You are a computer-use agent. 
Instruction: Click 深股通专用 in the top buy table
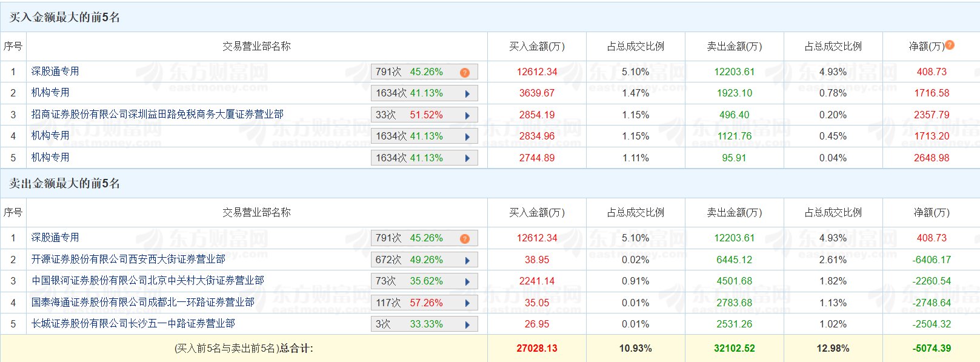[55, 71]
